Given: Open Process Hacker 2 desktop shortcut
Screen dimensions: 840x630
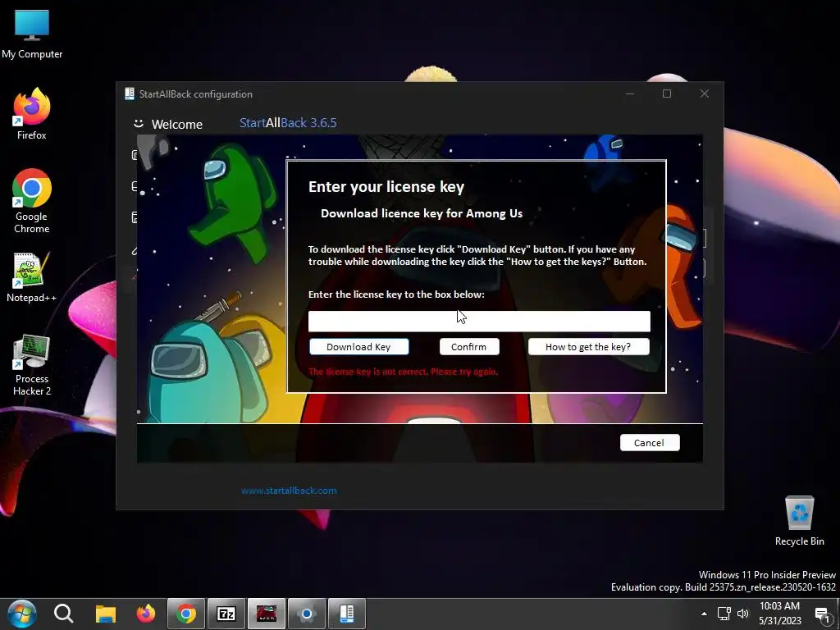Looking at the screenshot, I should pyautogui.click(x=32, y=365).
